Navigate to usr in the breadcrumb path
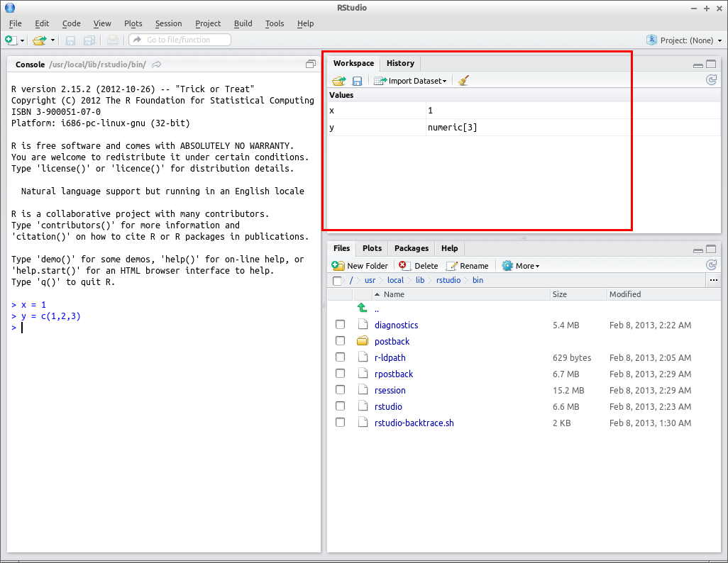 point(370,280)
